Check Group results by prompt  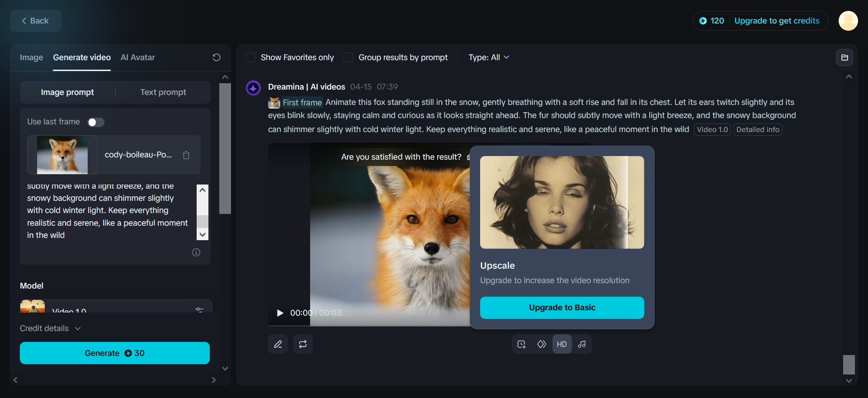pos(349,57)
